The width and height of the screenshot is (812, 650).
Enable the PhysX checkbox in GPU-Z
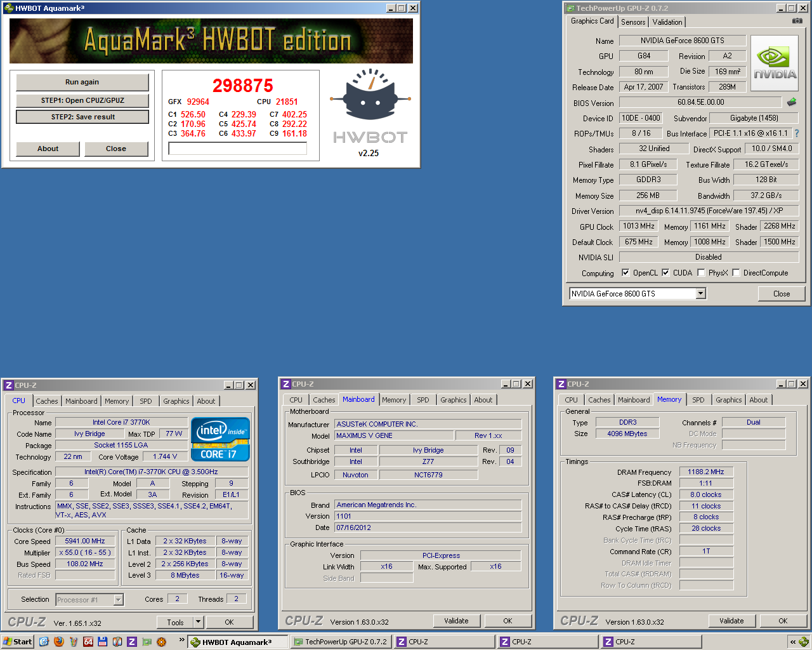click(x=701, y=273)
